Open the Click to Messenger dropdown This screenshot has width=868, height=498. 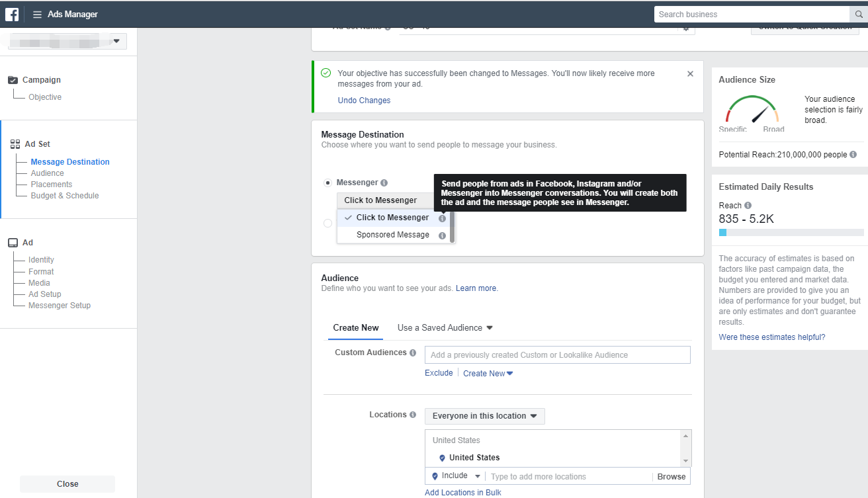tap(386, 200)
